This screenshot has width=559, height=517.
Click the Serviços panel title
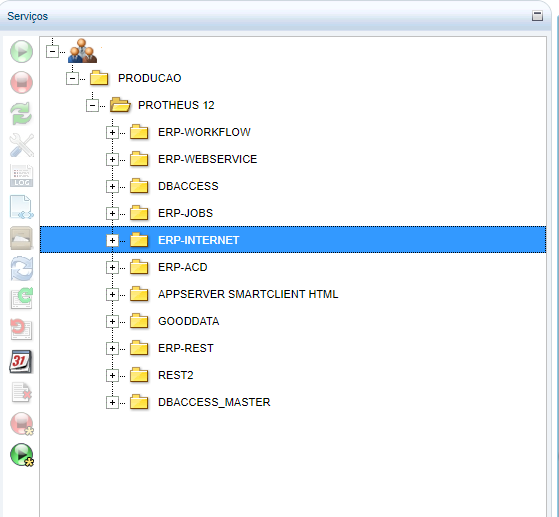[27, 16]
